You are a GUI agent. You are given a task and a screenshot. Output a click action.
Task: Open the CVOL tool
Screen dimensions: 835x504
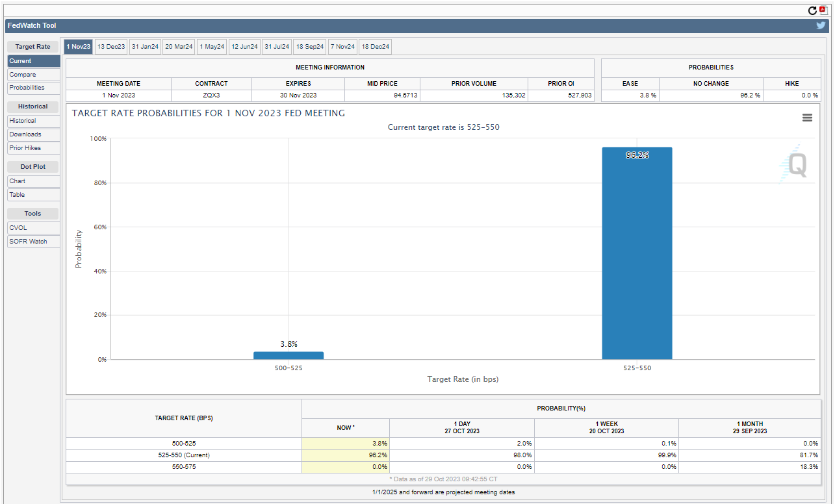coord(34,228)
